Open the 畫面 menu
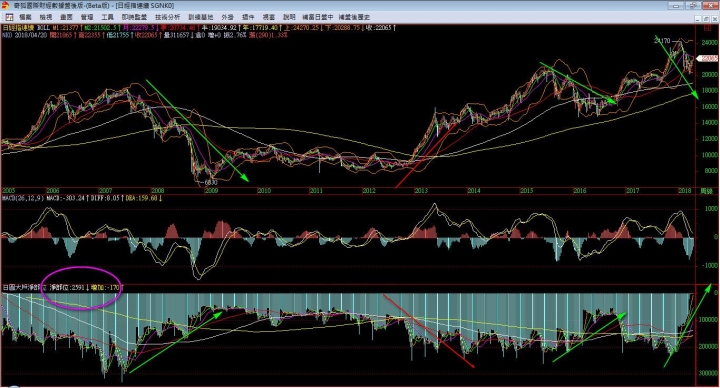 coord(67,17)
